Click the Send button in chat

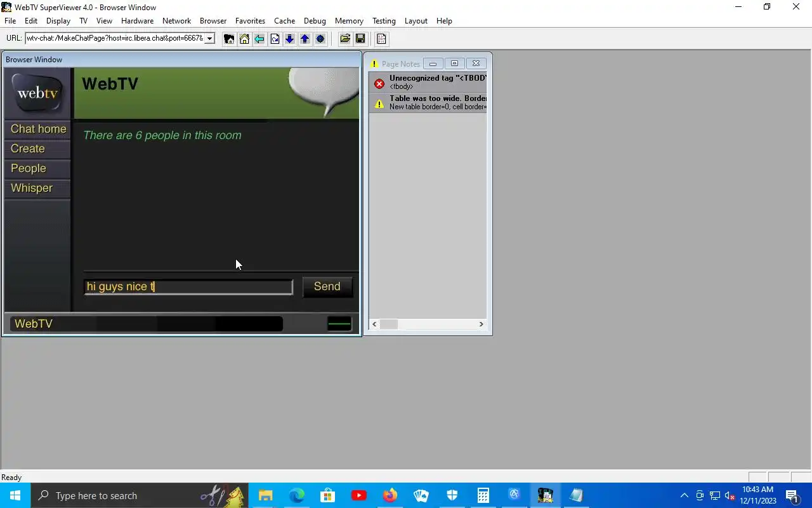[x=327, y=286]
